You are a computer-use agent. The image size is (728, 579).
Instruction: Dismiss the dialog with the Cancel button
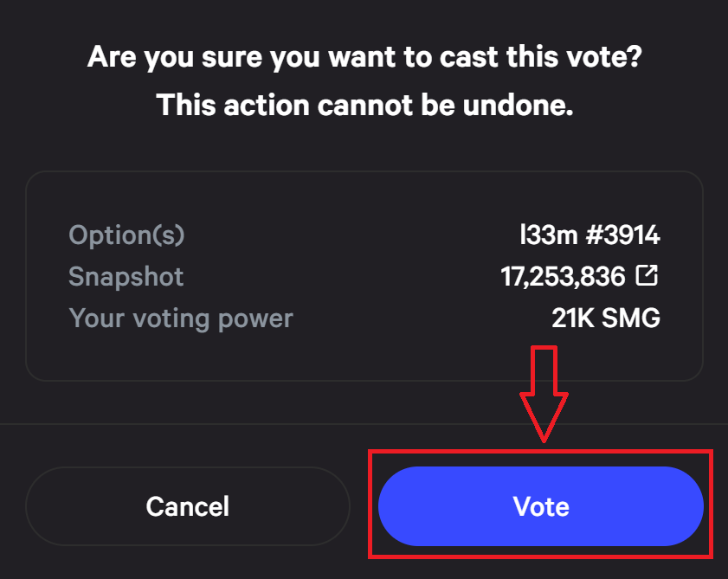point(188,506)
